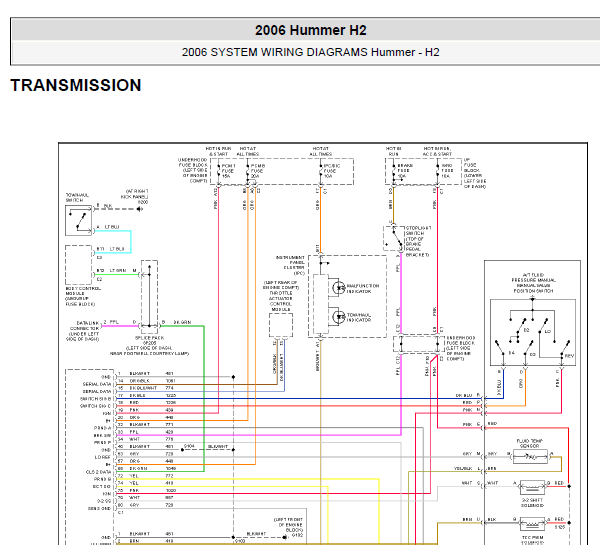This screenshot has width=600, height=545.
Task: Click the 'STOPLIGHT SWITCH' label
Action: click(418, 230)
